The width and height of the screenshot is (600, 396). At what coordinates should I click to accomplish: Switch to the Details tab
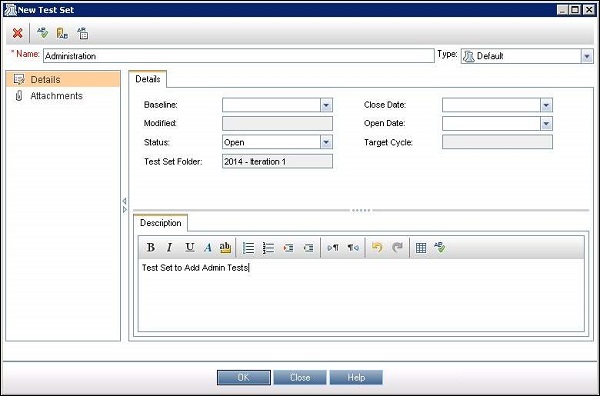(x=148, y=79)
